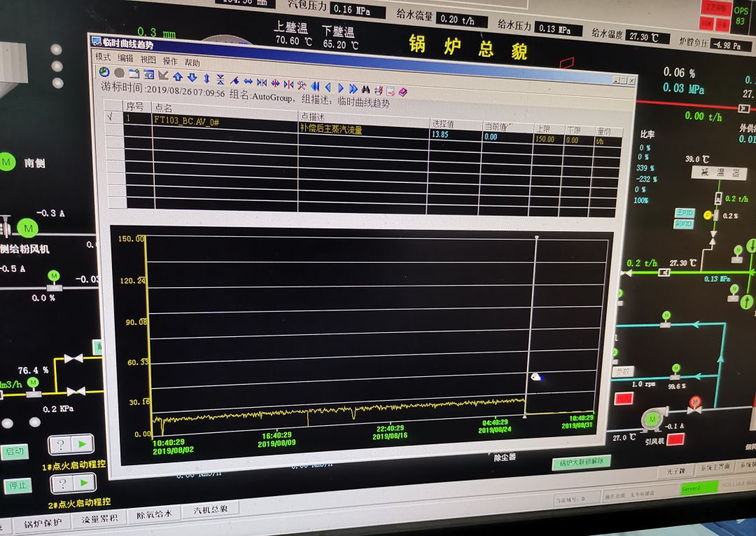Click the blue down-arrow toolbar icon
This screenshot has width=756, height=536.
click(192, 77)
